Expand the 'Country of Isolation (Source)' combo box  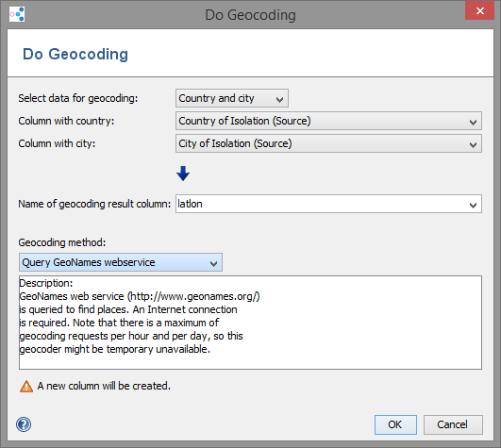(x=328, y=121)
